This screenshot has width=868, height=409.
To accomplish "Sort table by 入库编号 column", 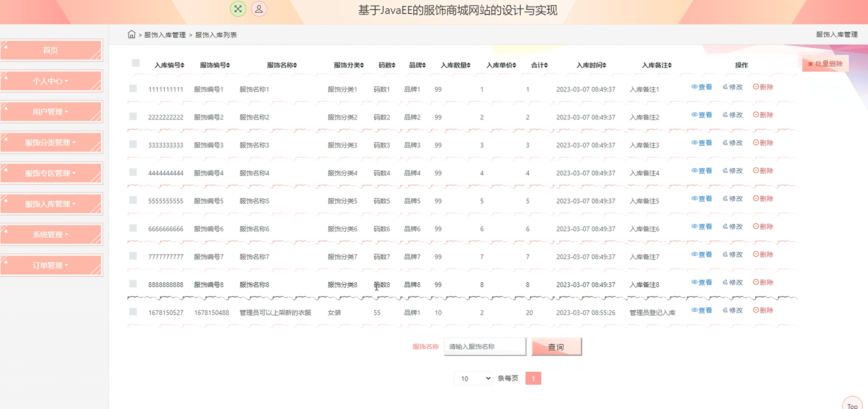I will point(169,65).
